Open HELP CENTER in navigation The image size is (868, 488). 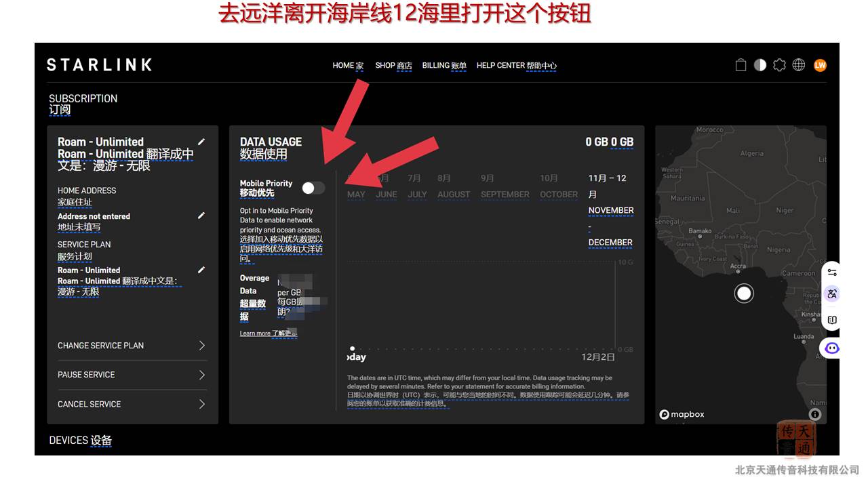tap(517, 66)
